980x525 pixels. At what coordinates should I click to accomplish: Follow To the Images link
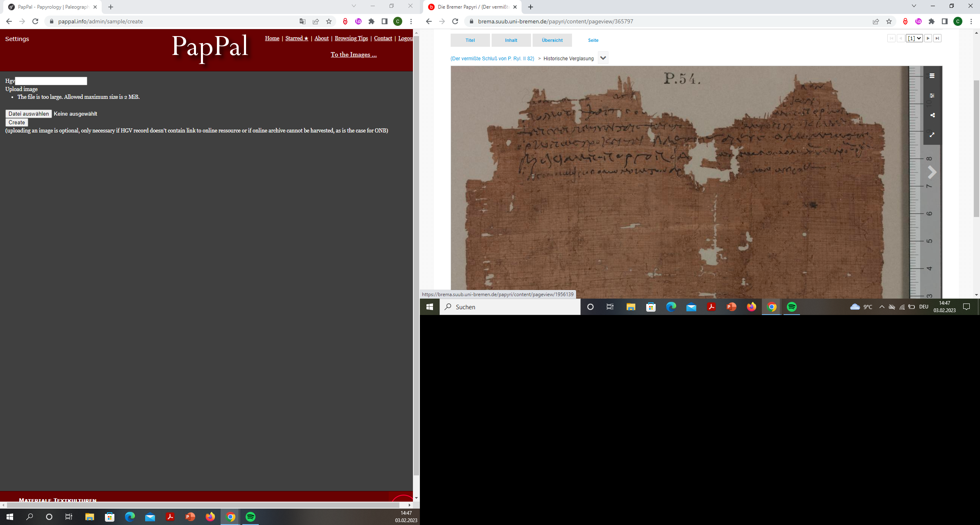pos(354,55)
